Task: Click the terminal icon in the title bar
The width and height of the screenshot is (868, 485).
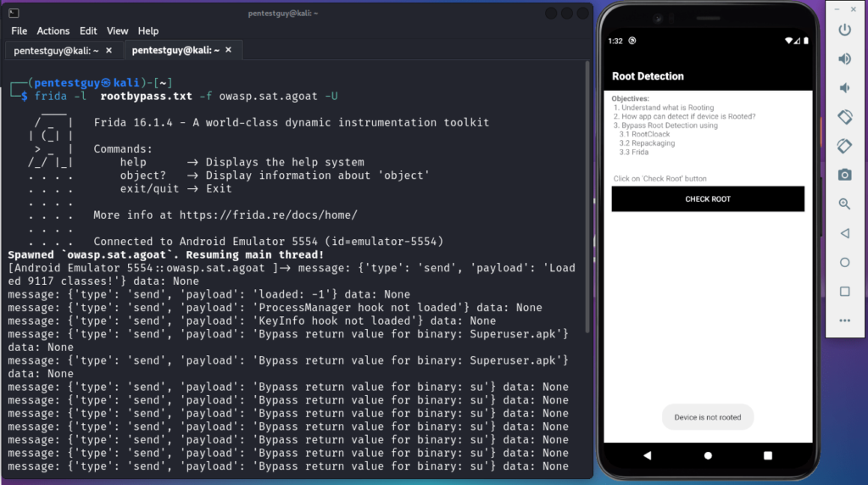Action: (14, 13)
